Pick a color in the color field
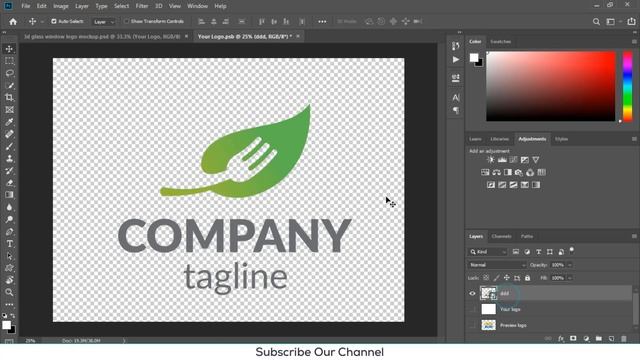 (551, 87)
